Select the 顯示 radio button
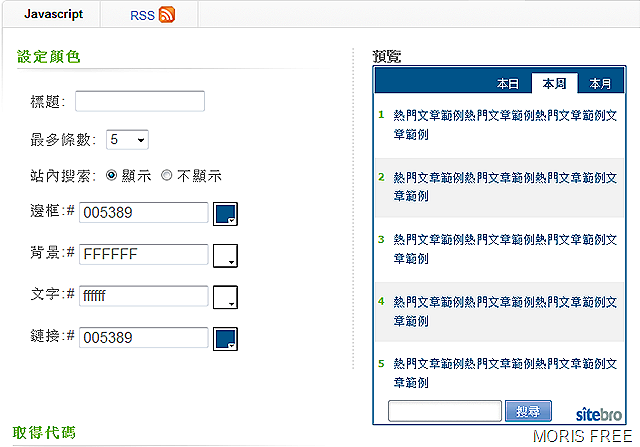Image resolution: width=640 pixels, height=447 pixels. click(111, 175)
